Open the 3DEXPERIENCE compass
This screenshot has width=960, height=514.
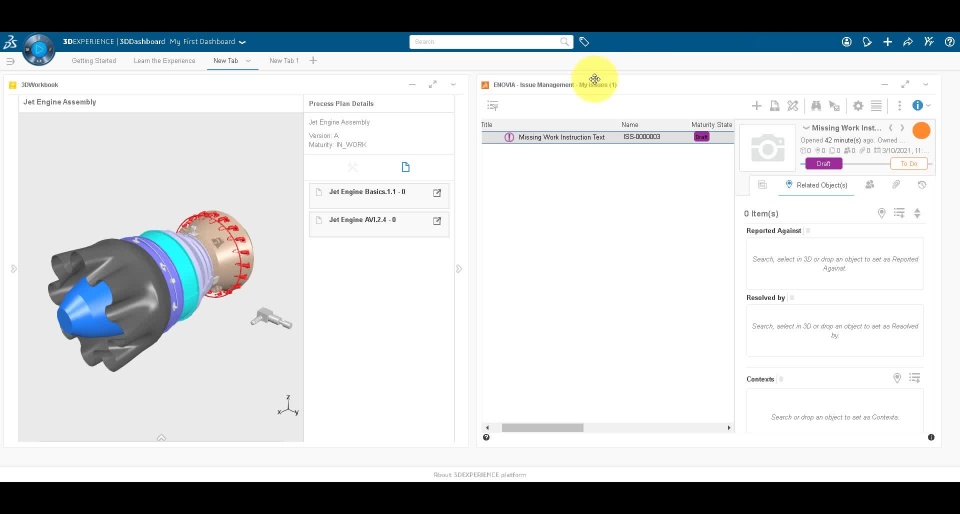tap(39, 50)
